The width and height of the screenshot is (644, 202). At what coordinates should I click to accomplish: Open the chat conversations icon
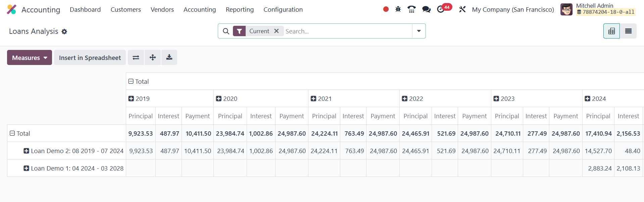click(x=426, y=9)
